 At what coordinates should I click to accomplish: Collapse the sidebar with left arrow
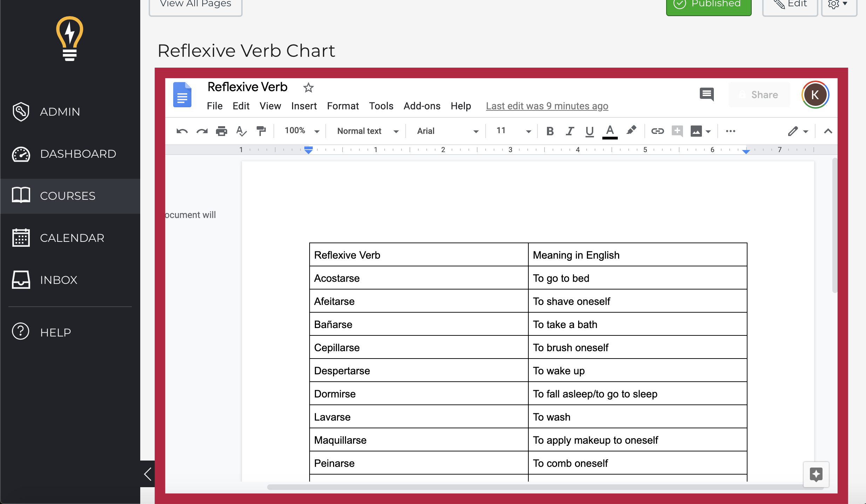point(148,474)
